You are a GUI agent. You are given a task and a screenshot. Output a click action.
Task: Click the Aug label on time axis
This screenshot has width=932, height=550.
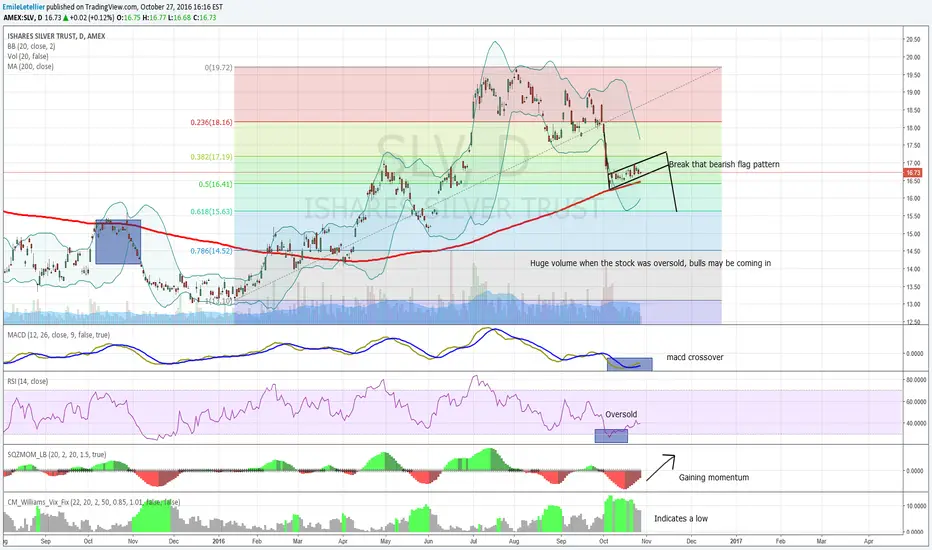tap(514, 542)
